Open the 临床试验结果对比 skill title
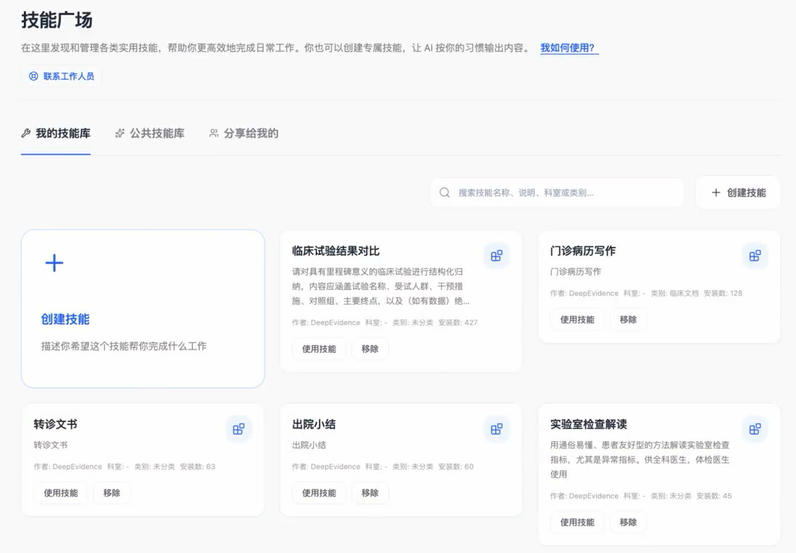The width and height of the screenshot is (796, 553). coord(336,251)
